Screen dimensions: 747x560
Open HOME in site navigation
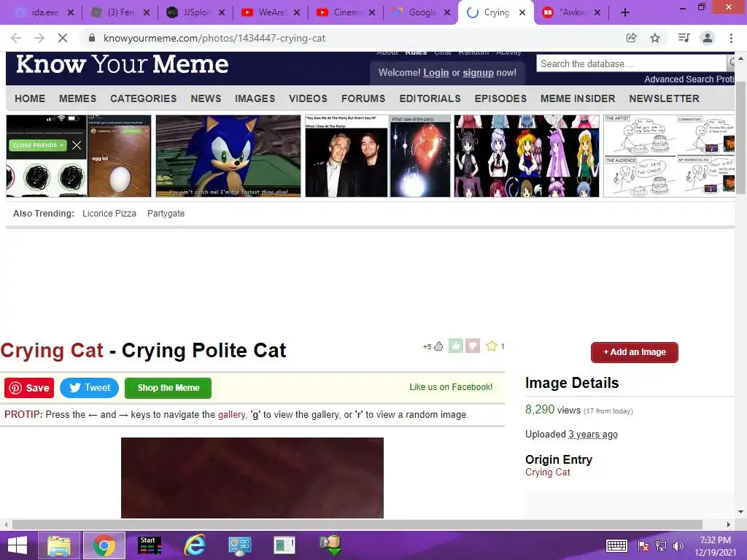[x=30, y=98]
